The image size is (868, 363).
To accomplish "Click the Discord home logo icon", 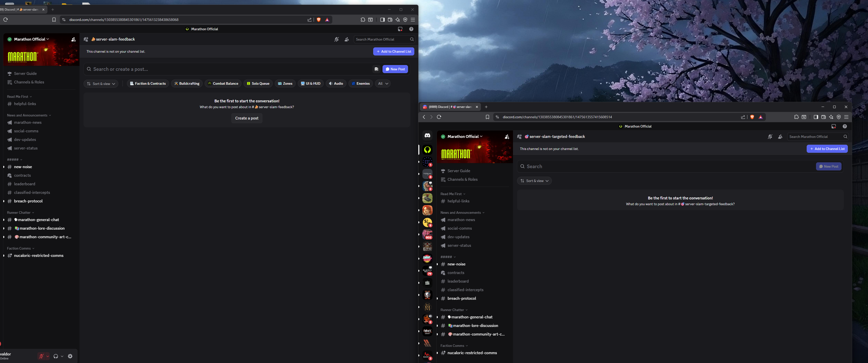I will coord(427,135).
